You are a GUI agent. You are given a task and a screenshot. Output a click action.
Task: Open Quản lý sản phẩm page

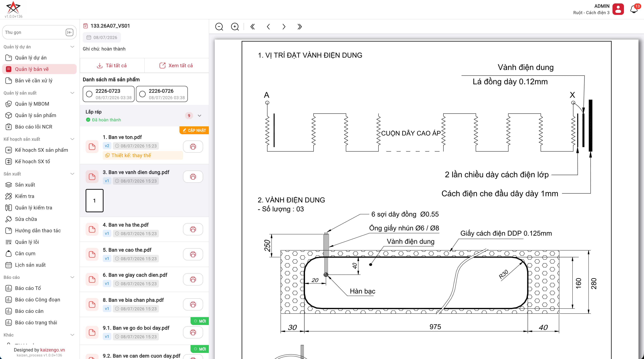coord(39,115)
